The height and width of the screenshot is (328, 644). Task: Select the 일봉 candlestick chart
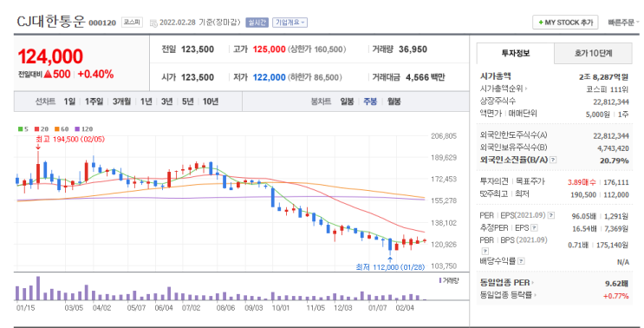[x=347, y=102]
